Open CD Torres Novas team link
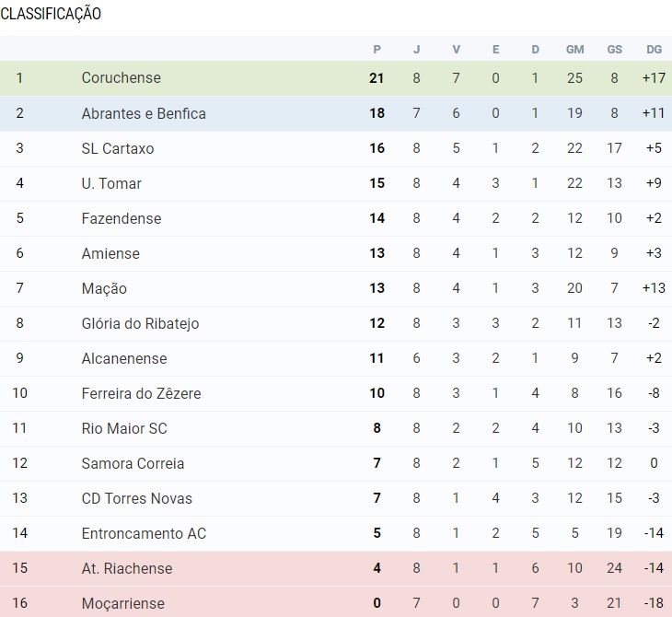Image resolution: width=672 pixels, height=617 pixels. click(136, 498)
